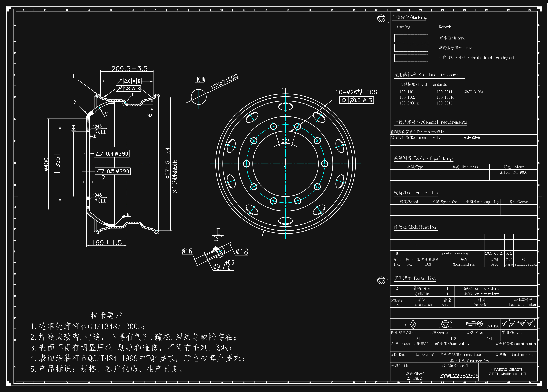Select the Updated marking modification row
Viewport: 548px width, 392px height.
(455, 253)
